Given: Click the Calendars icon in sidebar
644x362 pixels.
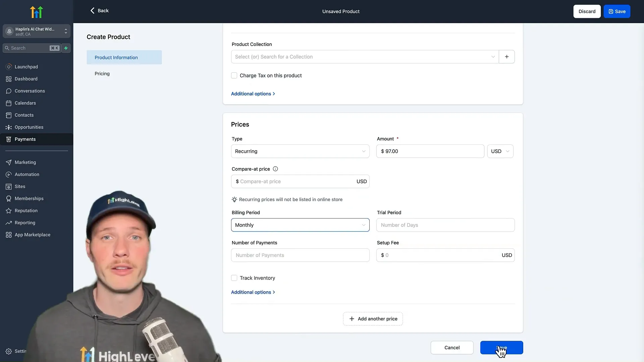Looking at the screenshot, I should (x=9, y=103).
